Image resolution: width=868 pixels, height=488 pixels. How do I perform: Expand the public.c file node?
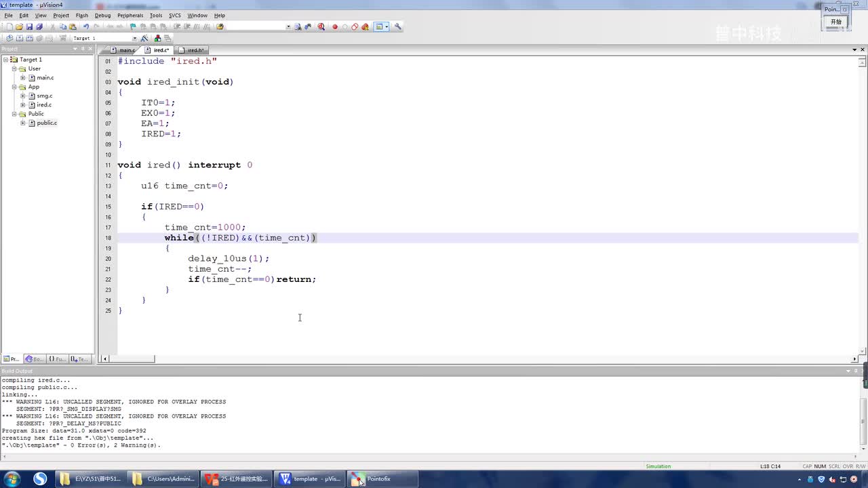pos(23,123)
